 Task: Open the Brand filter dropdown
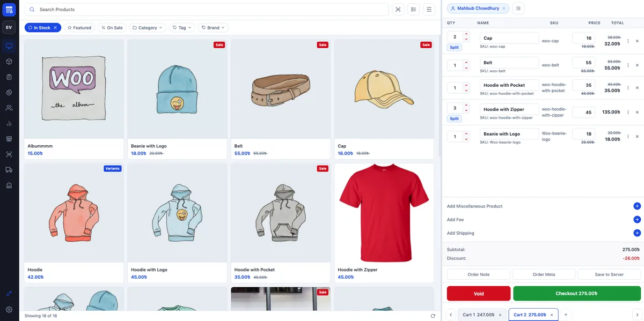[x=213, y=27]
